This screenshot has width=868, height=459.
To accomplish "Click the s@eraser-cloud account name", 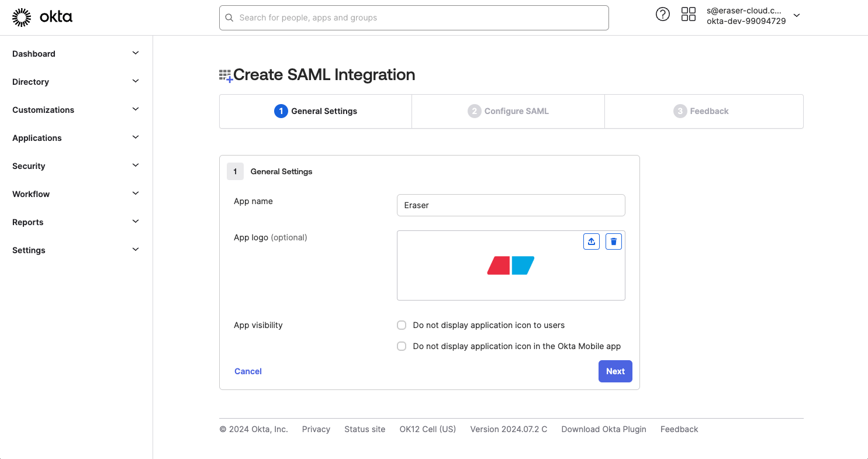I will [744, 11].
